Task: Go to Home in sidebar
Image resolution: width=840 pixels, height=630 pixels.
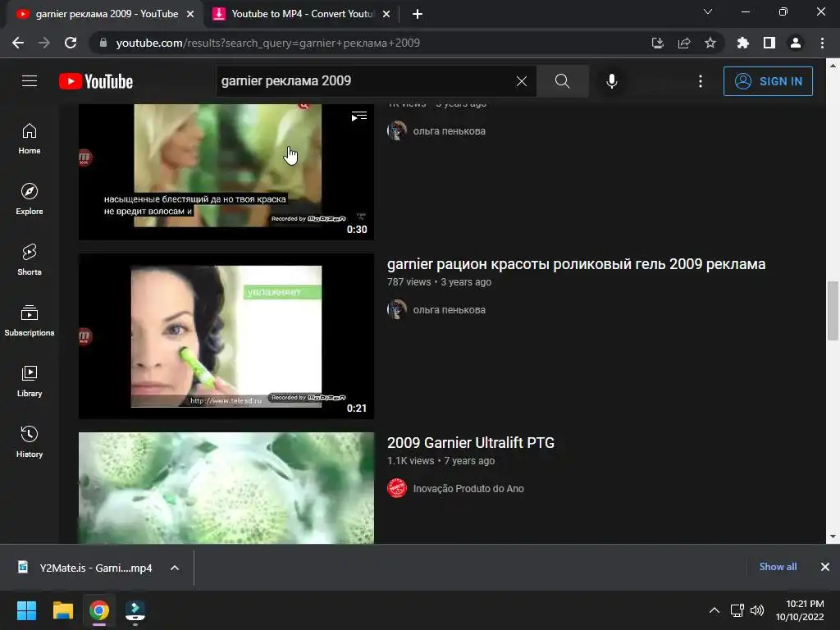Action: tap(30, 139)
